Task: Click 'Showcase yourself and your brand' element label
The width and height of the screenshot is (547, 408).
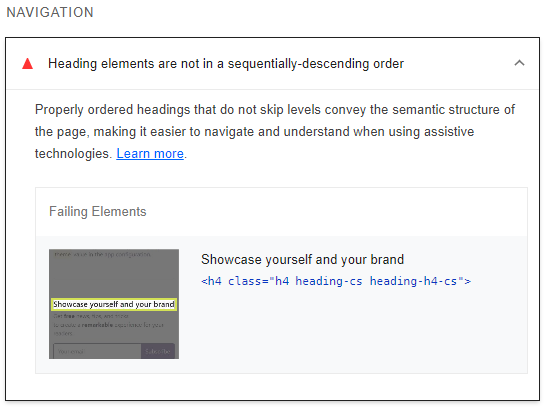Action: (302, 259)
